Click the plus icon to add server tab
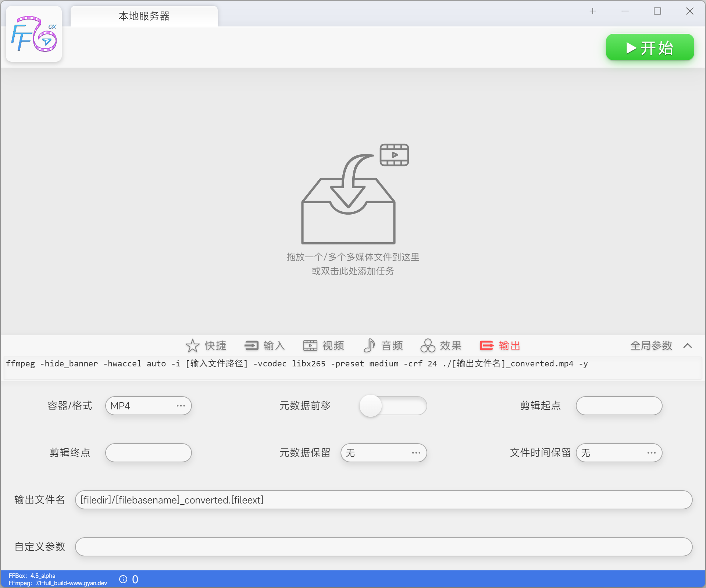The height and width of the screenshot is (588, 706). (x=592, y=11)
